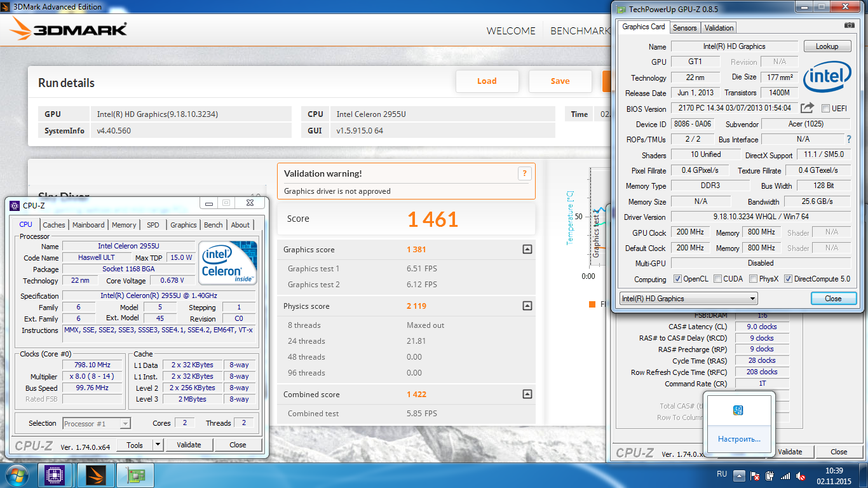The image size is (868, 488).
Task: Click the GPU-Z screenshot camera icon
Action: pos(849,25)
